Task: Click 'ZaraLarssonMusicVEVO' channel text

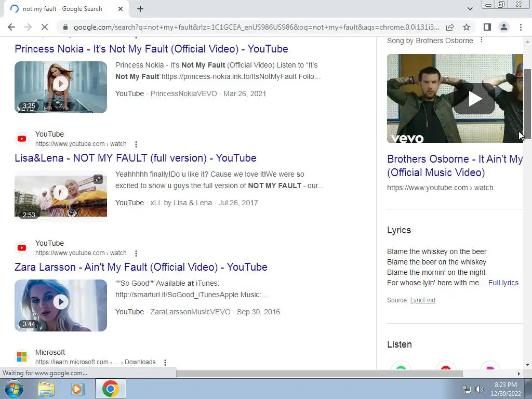Action: click(x=190, y=312)
